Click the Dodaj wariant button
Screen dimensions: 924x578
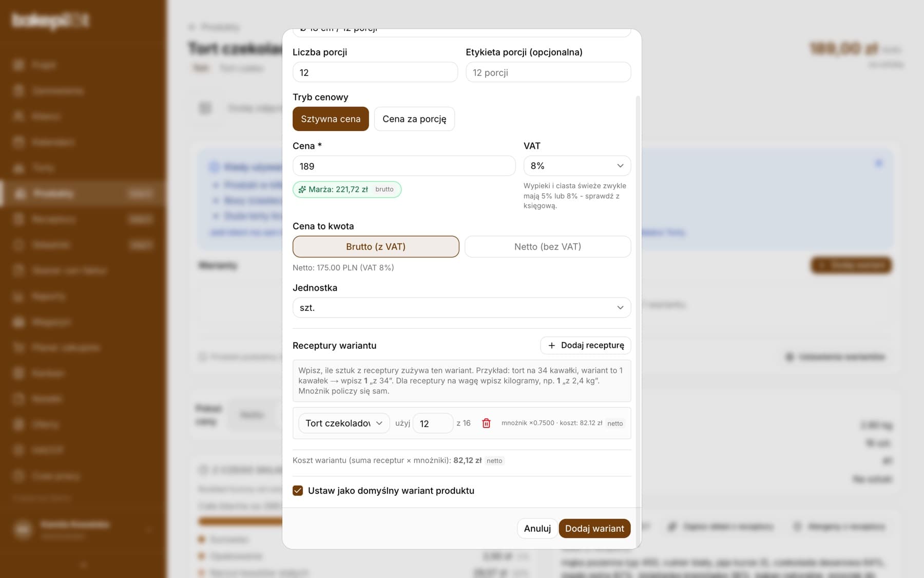[x=594, y=529]
